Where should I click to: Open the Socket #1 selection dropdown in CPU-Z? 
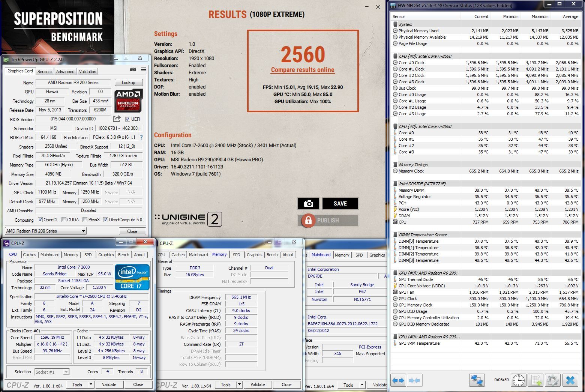point(52,372)
